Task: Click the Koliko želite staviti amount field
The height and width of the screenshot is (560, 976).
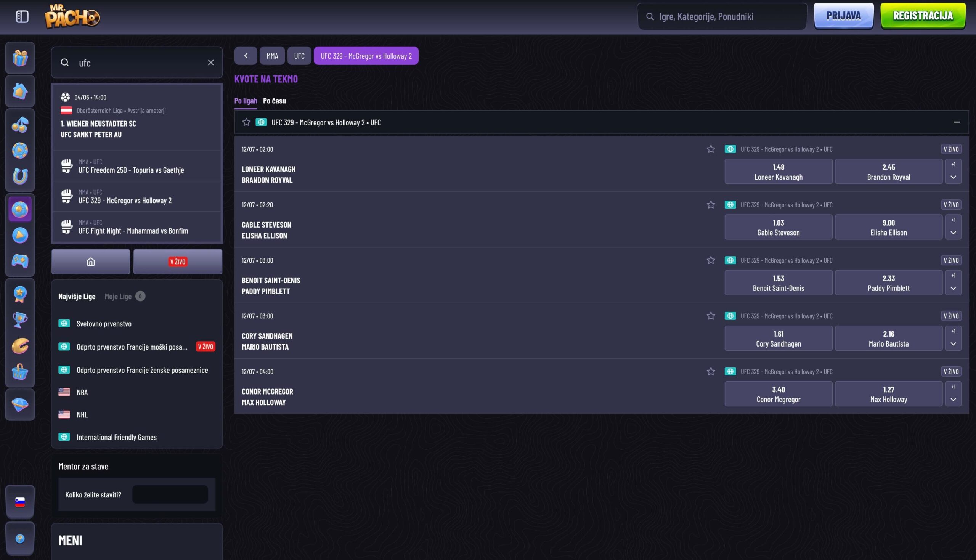Action: coord(170,494)
